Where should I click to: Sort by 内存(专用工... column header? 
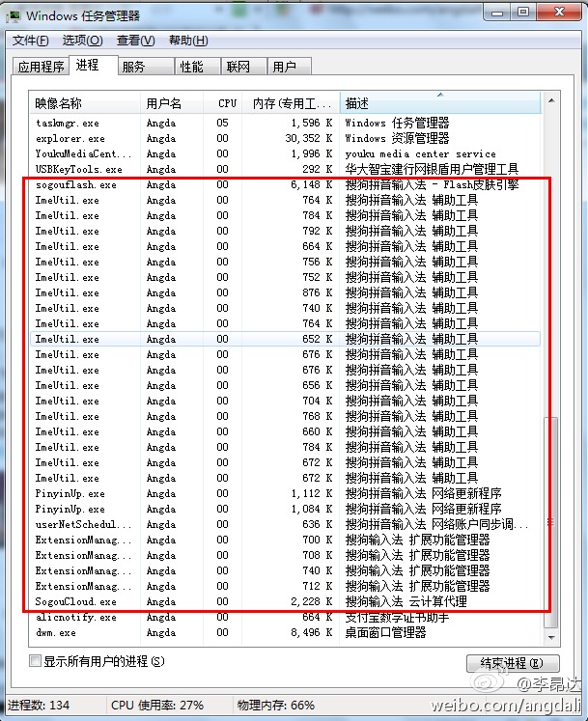[291, 103]
